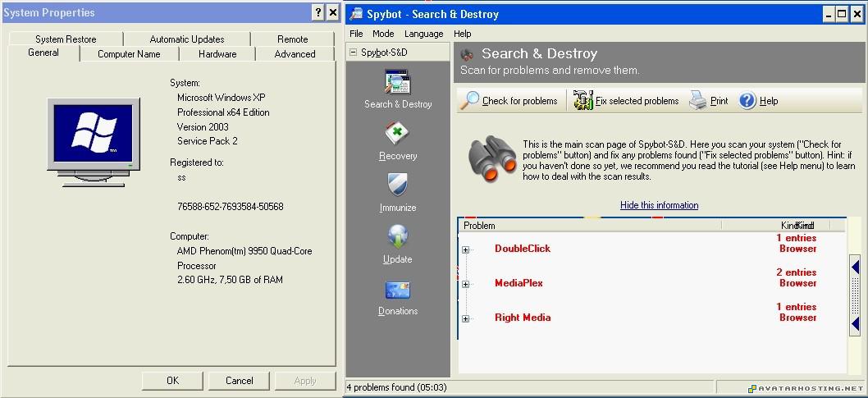Screen dimensions: 868x398
Task: Click the Fix selected problems icon
Action: (x=583, y=101)
